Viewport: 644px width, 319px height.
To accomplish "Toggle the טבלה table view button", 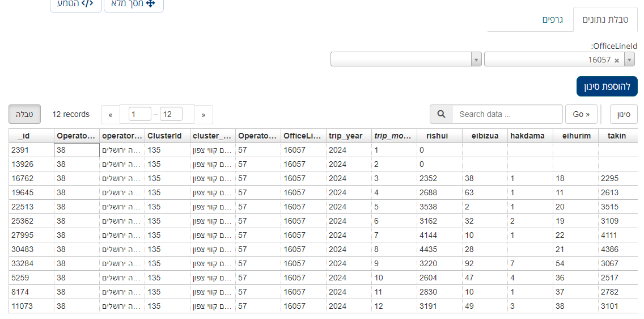I will [x=24, y=114].
